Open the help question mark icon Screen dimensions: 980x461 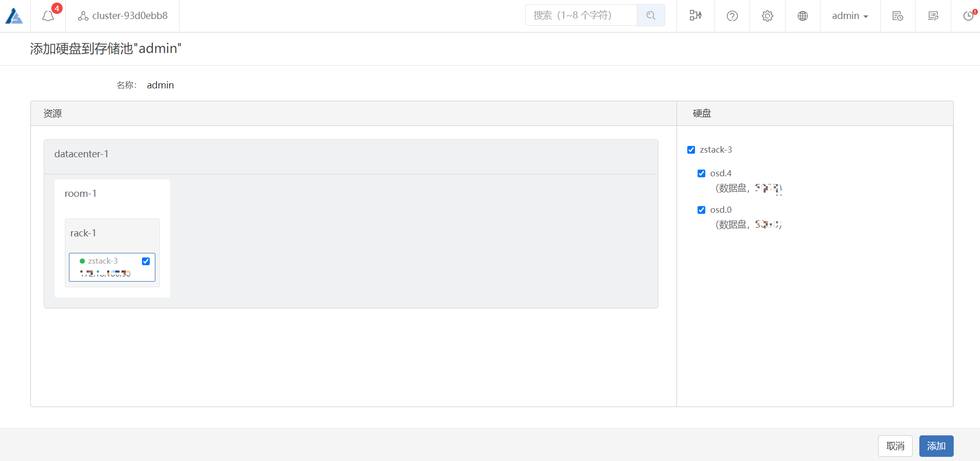[732, 16]
